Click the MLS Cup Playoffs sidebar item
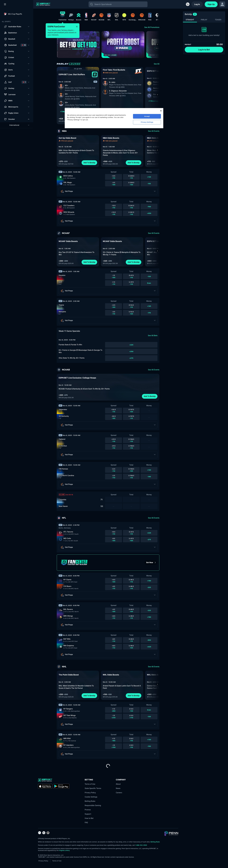 17,14
